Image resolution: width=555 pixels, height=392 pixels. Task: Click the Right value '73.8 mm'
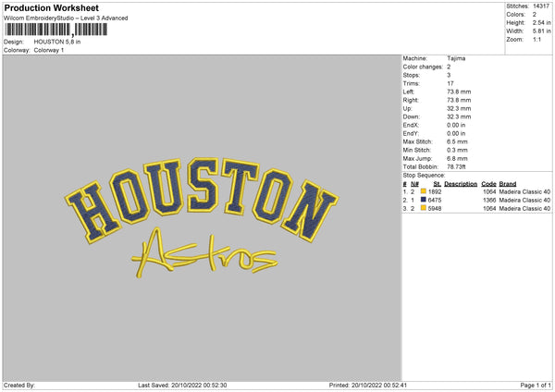coord(459,100)
